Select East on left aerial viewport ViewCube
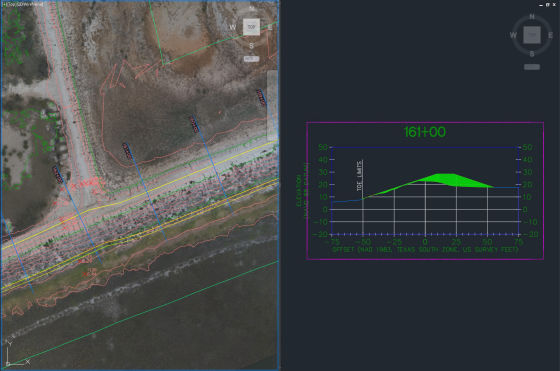 [x=270, y=27]
